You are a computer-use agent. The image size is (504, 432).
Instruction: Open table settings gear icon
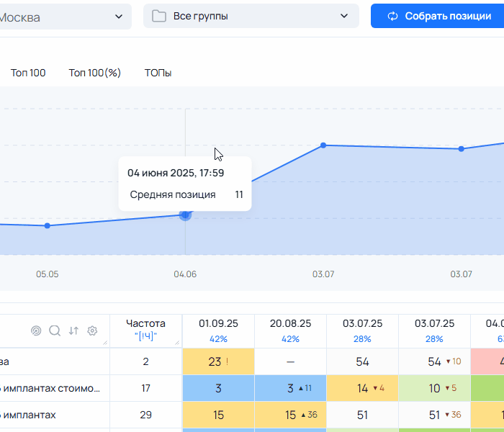point(92,330)
